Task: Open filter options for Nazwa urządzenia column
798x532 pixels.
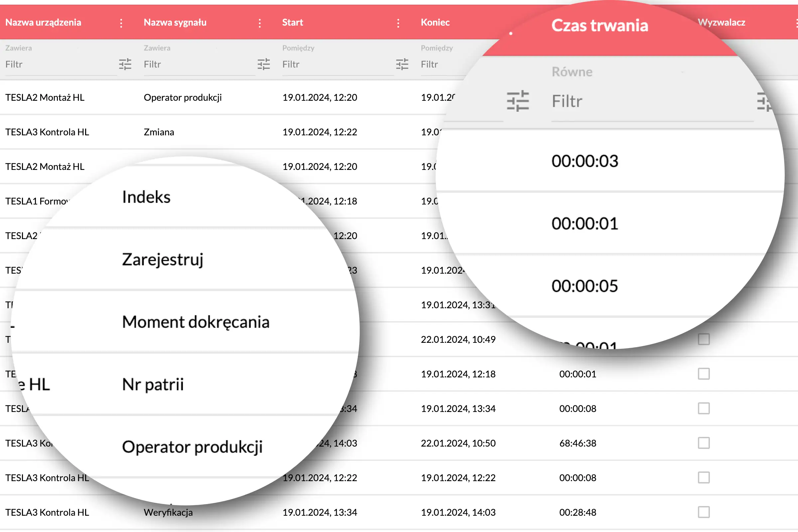Action: pyautogui.click(x=125, y=64)
